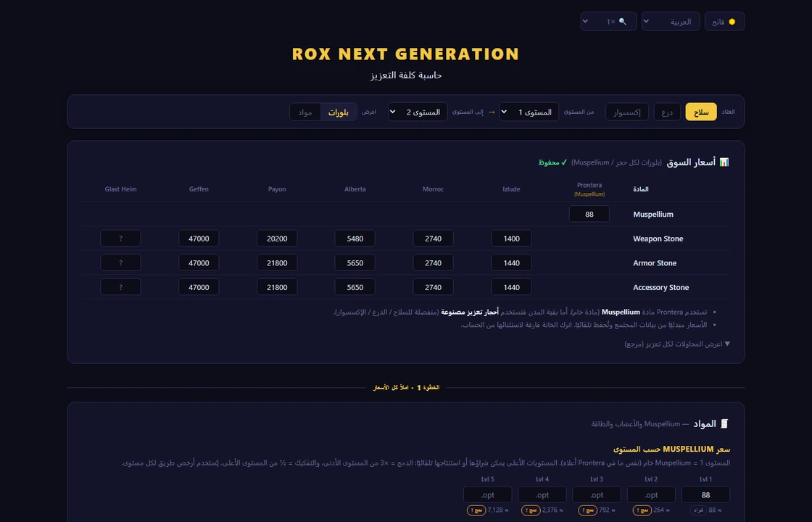The image size is (812, 522).
Task: Fill Armor Stone Glast Heim empty field
Action: [x=120, y=262]
